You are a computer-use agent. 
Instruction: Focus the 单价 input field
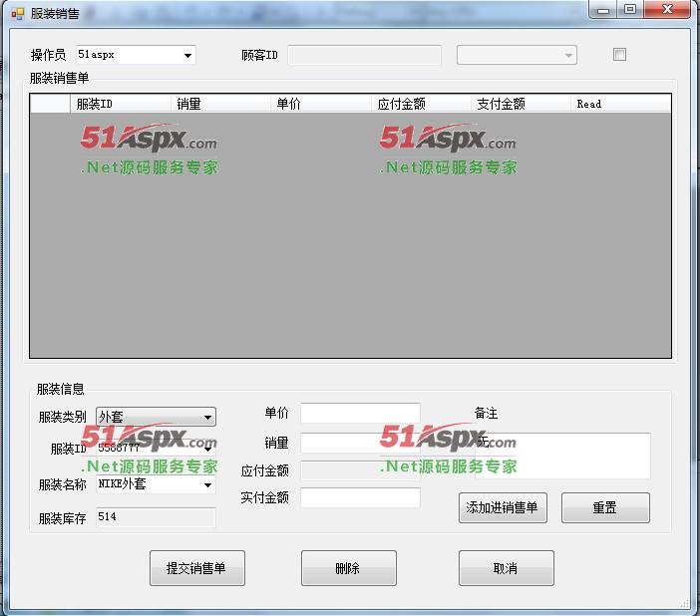tap(360, 414)
